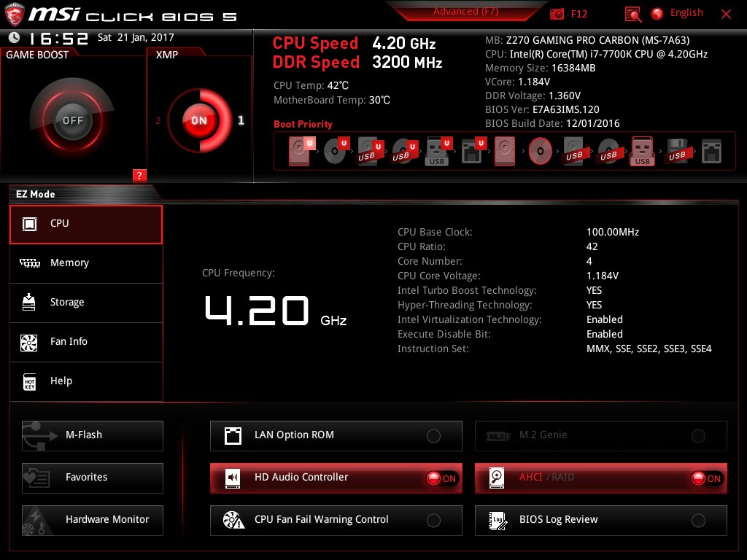Toggle the M.2 Genie option
Viewport: 747px width, 560px height.
click(x=601, y=436)
